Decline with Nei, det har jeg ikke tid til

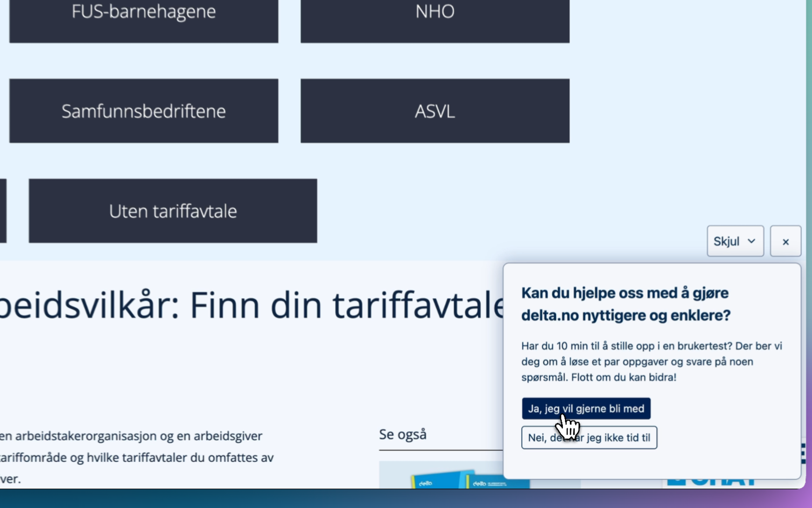(589, 437)
